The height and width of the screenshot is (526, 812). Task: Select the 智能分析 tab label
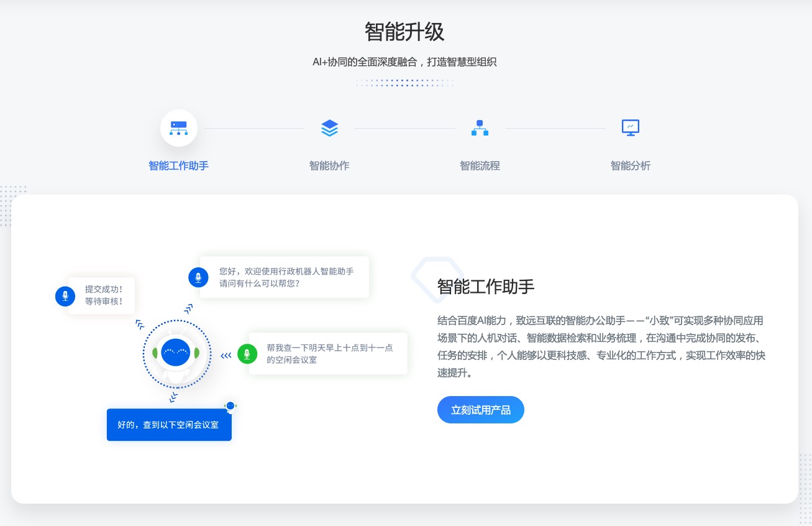(631, 166)
